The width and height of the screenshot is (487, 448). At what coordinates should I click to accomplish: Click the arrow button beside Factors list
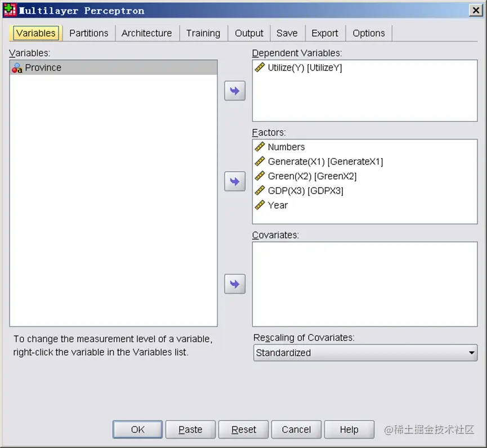click(x=235, y=181)
